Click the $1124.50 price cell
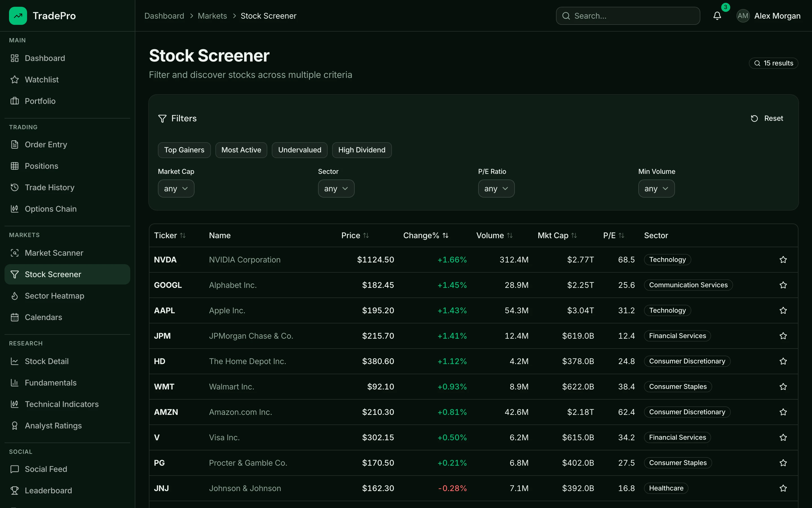 tap(376, 260)
